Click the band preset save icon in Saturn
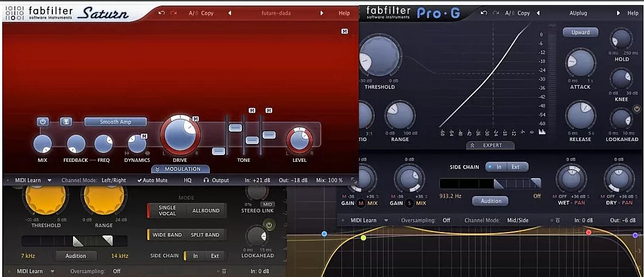Viewport: 644px width, 277px height. [66, 122]
